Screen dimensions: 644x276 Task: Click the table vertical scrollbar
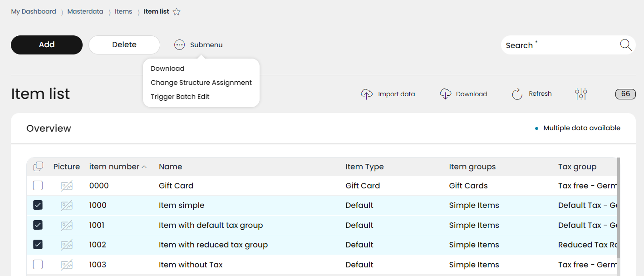(x=619, y=209)
